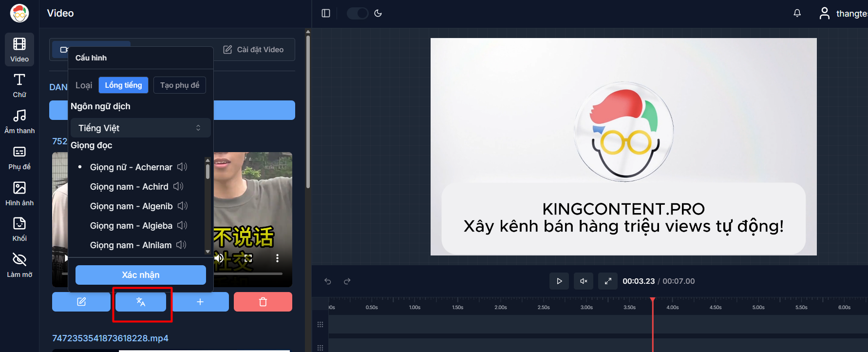868x352 pixels.
Task: Preview Giọng nam Algenib voice sample
Action: click(x=183, y=206)
